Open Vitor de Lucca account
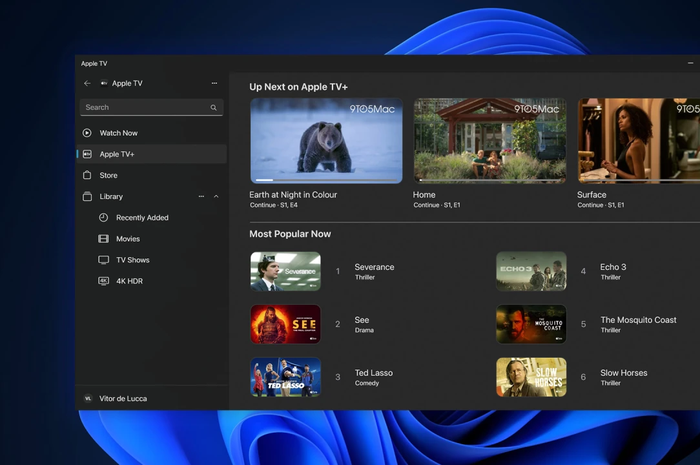Viewport: 700px width, 465px height. [x=152, y=399]
